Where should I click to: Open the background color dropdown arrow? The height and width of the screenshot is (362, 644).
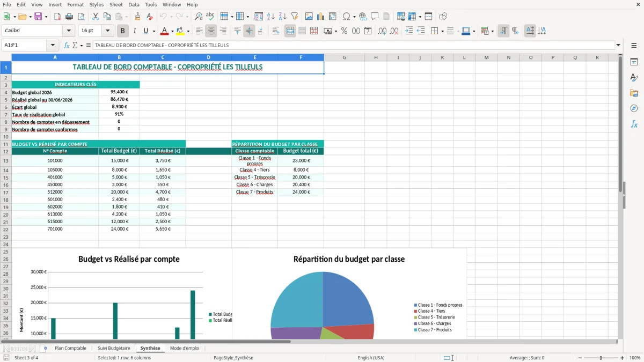coord(188,31)
